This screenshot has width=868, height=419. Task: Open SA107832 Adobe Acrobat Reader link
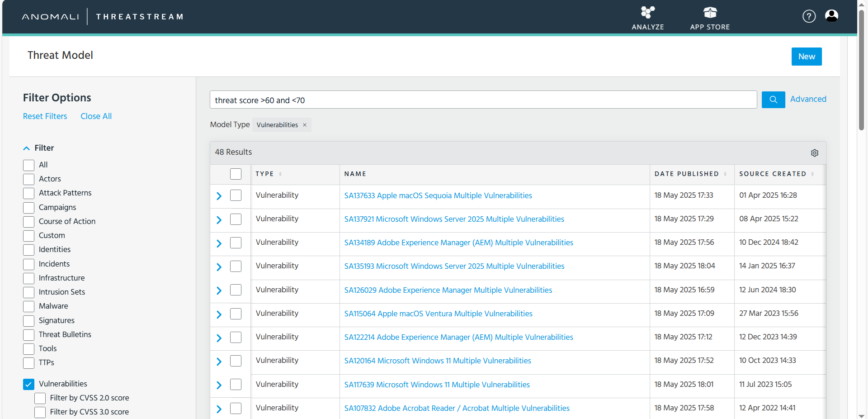(x=457, y=408)
